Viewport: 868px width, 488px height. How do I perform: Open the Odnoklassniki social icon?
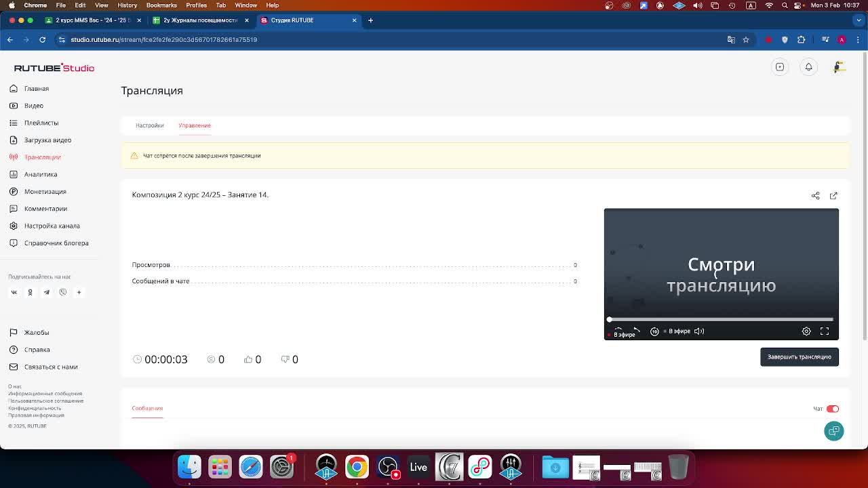tap(30, 292)
